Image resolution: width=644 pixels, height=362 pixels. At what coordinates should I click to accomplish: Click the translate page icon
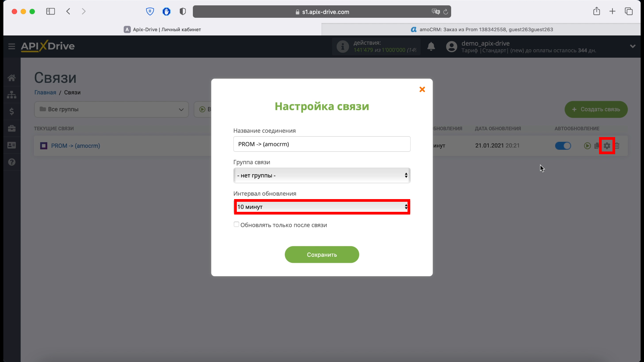[435, 12]
